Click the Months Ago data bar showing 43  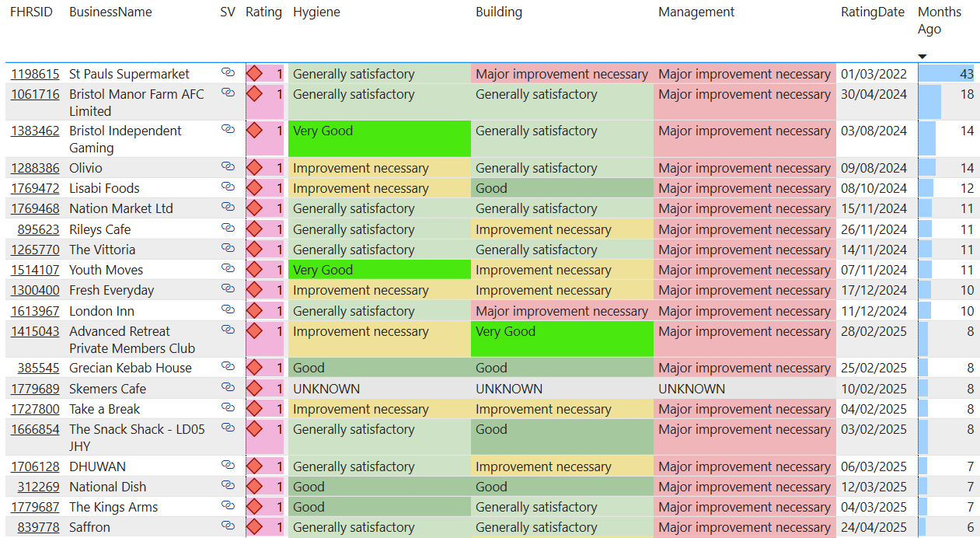click(946, 74)
